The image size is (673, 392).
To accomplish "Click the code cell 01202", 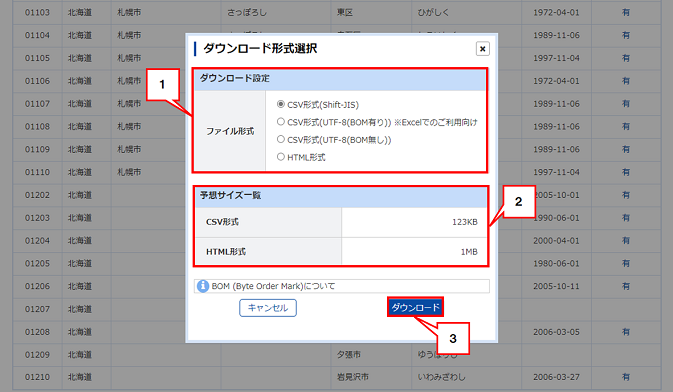I will (37, 195).
